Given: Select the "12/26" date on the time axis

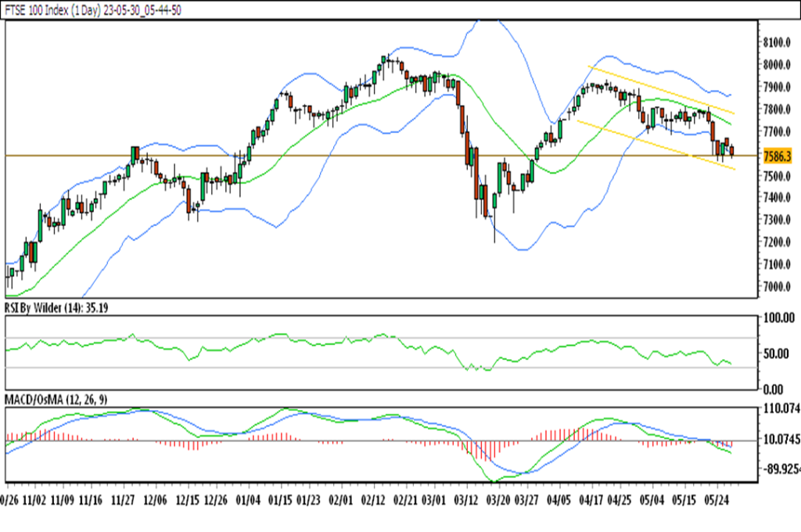Looking at the screenshot, I should 216,500.
